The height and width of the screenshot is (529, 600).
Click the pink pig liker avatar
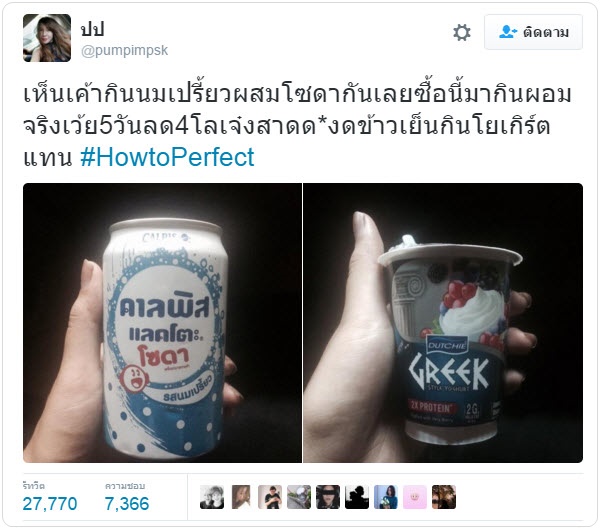[x=415, y=497]
